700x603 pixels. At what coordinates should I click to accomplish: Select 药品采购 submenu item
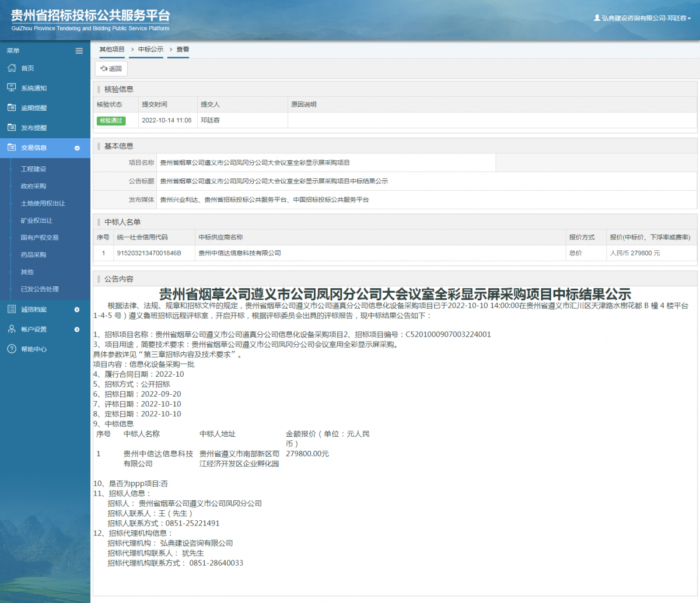[33, 255]
